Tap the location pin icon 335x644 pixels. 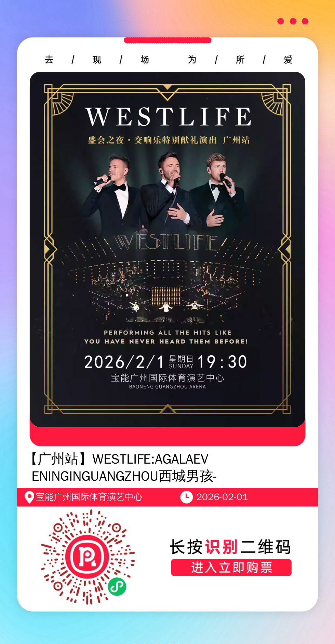(x=29, y=497)
